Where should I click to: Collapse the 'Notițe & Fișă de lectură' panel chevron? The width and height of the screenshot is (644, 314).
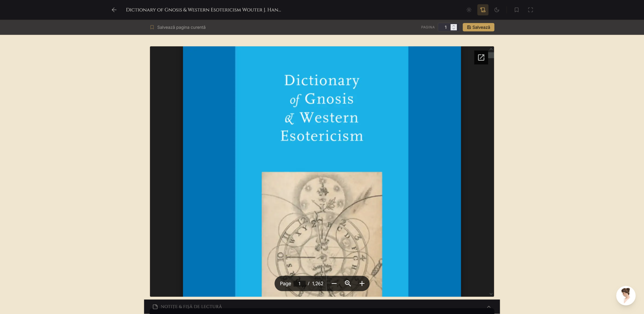coord(489,307)
